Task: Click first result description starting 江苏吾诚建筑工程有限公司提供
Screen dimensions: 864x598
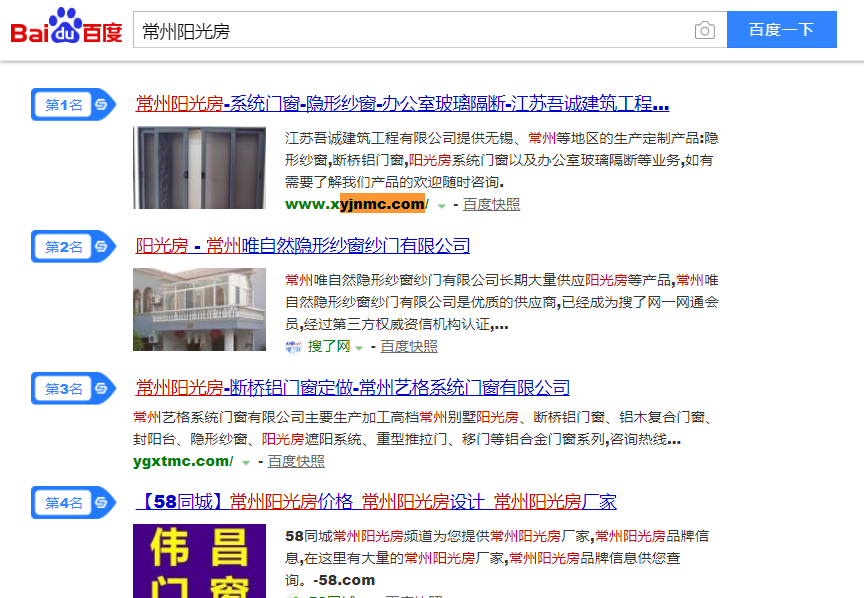Action: 501,160
